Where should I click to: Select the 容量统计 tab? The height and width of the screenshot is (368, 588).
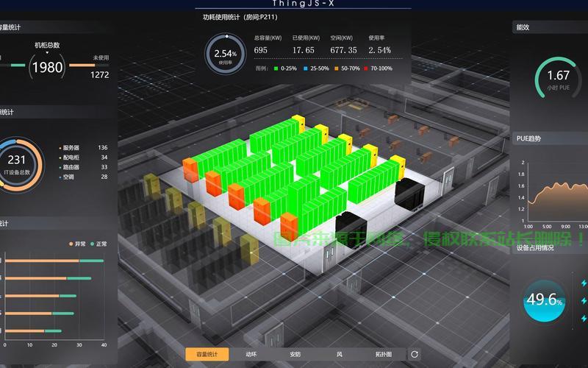pyautogui.click(x=207, y=354)
